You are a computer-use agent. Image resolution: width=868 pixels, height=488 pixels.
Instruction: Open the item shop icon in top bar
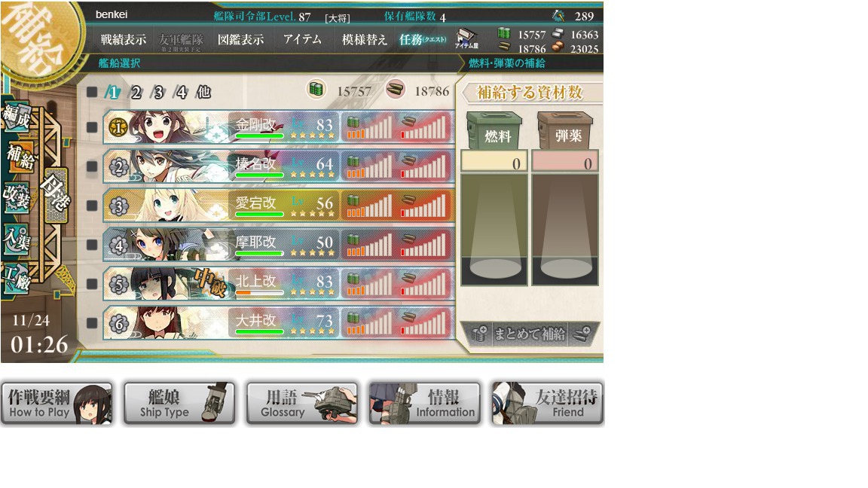click(x=466, y=38)
